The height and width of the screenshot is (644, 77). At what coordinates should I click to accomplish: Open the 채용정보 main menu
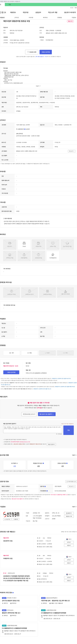pos(13,13)
